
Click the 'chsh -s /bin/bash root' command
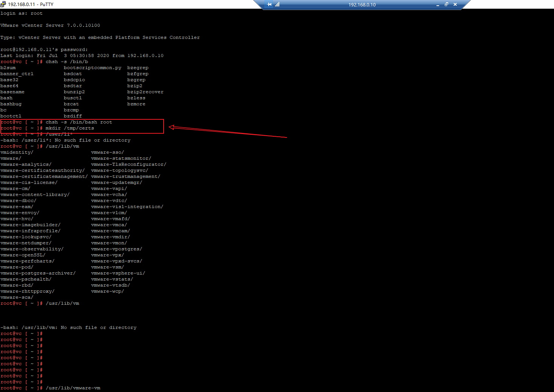pos(79,122)
